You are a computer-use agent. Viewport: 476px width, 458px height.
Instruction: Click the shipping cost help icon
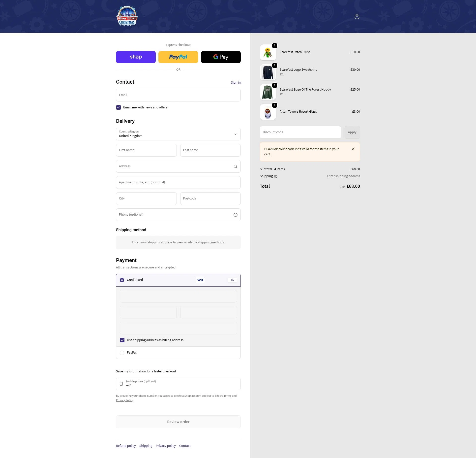[276, 176]
